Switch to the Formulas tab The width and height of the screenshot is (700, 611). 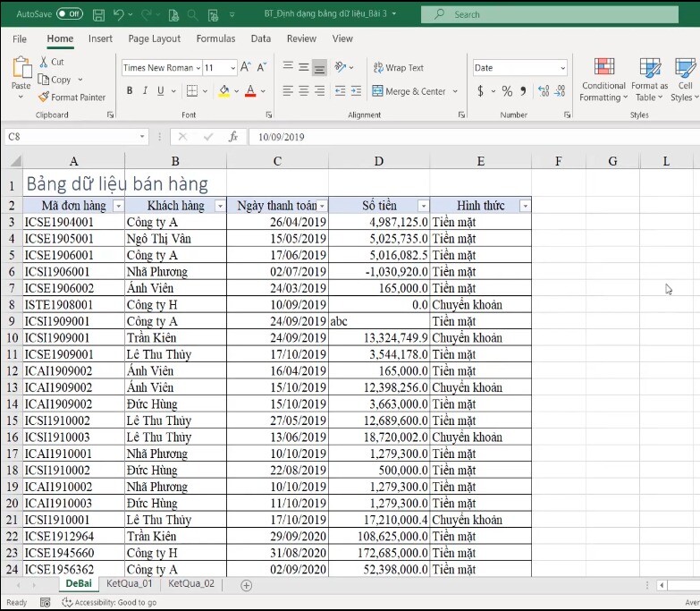click(215, 38)
